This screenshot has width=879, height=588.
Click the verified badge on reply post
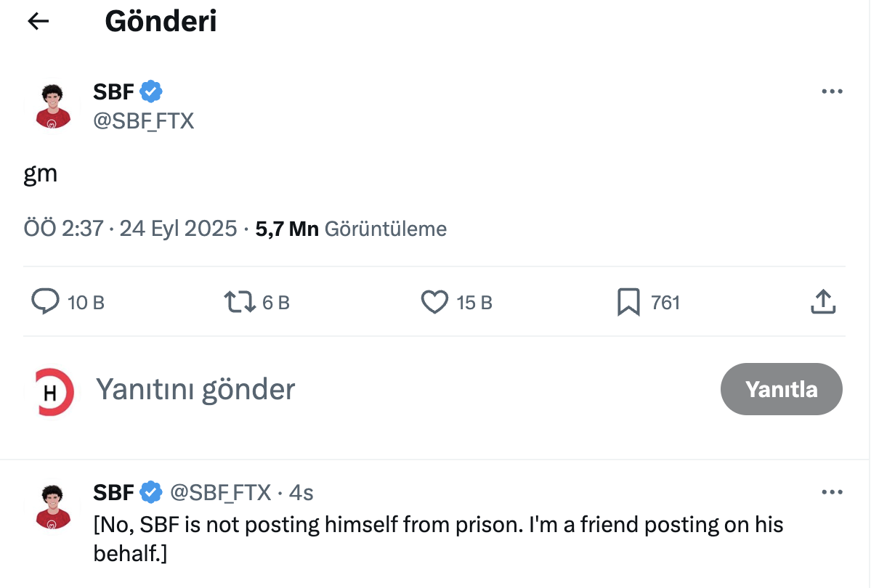point(151,493)
